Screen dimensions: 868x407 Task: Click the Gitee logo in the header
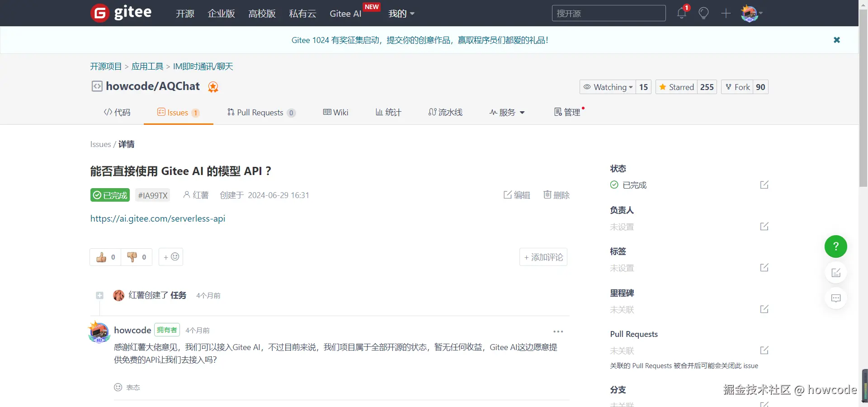[121, 13]
